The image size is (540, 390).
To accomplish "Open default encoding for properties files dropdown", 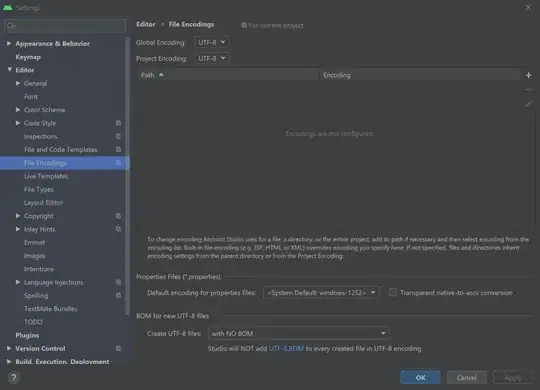I will tap(321, 292).
